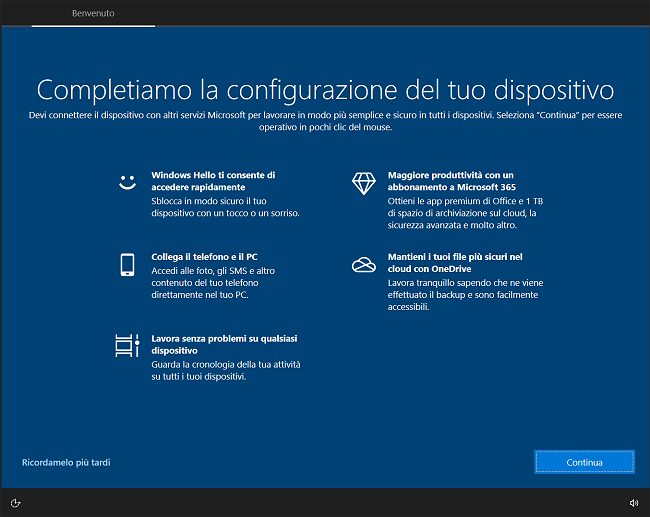The height and width of the screenshot is (517, 650).
Task: Click the timeline icon for Lavora senza problemi
Action: coord(127,346)
